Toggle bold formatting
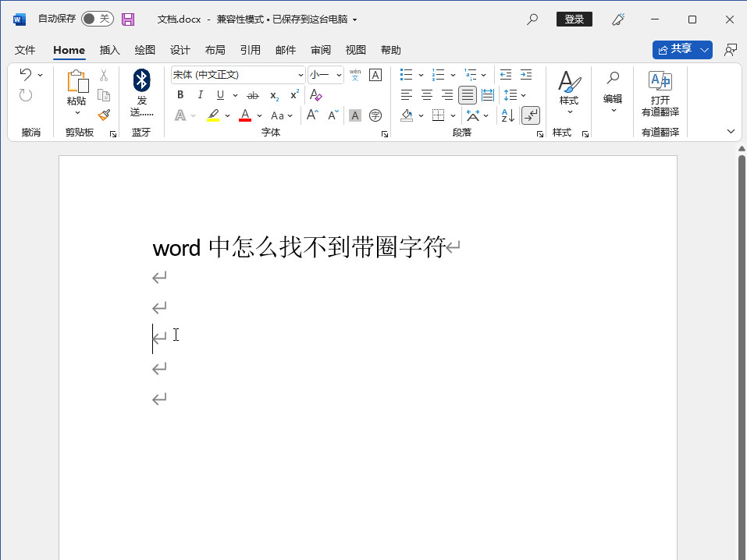The width and height of the screenshot is (747, 560). point(180,95)
